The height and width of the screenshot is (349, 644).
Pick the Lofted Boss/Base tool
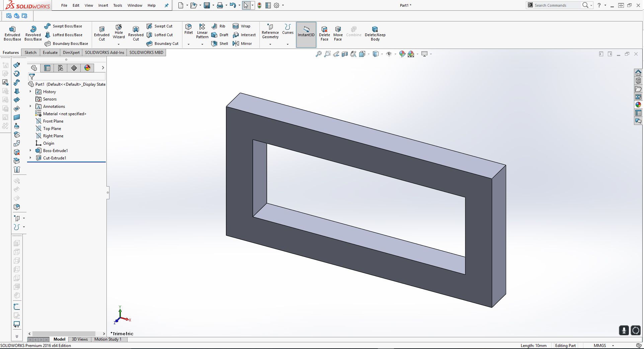coord(63,35)
